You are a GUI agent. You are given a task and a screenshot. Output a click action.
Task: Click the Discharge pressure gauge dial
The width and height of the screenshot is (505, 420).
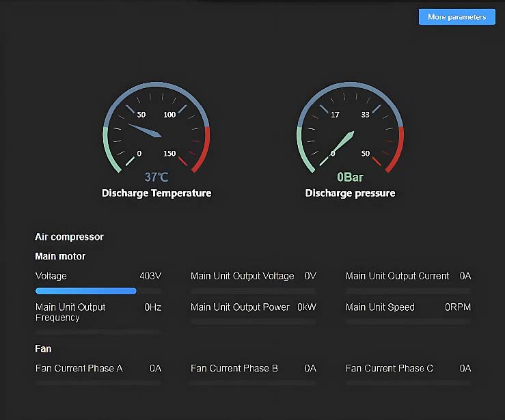pyautogui.click(x=350, y=130)
